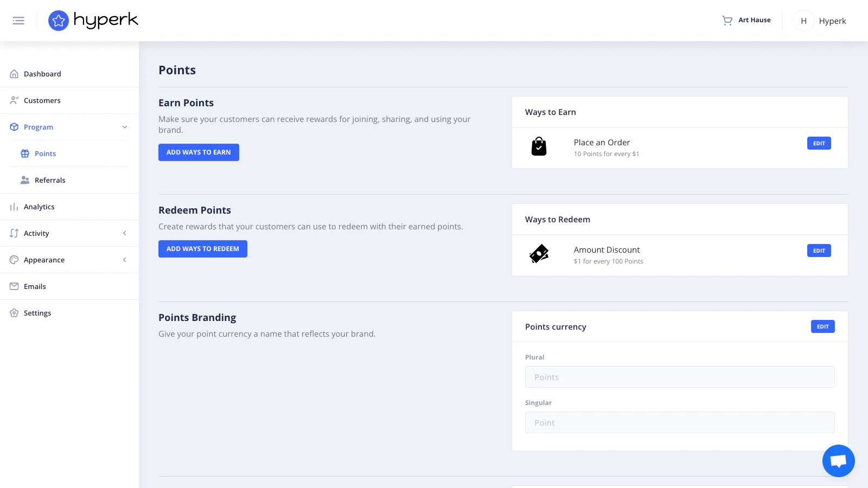Click the hyperk star logo

59,21
